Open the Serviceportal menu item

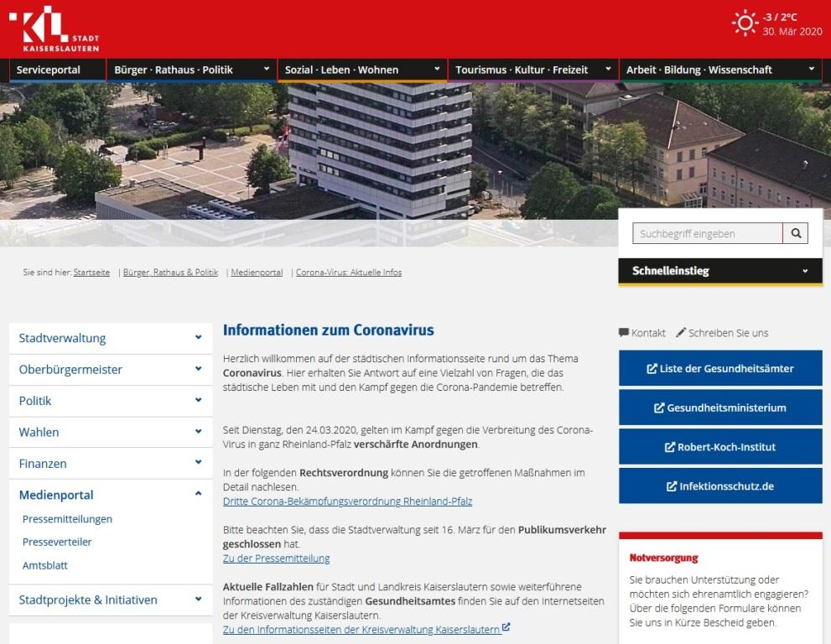point(49,70)
